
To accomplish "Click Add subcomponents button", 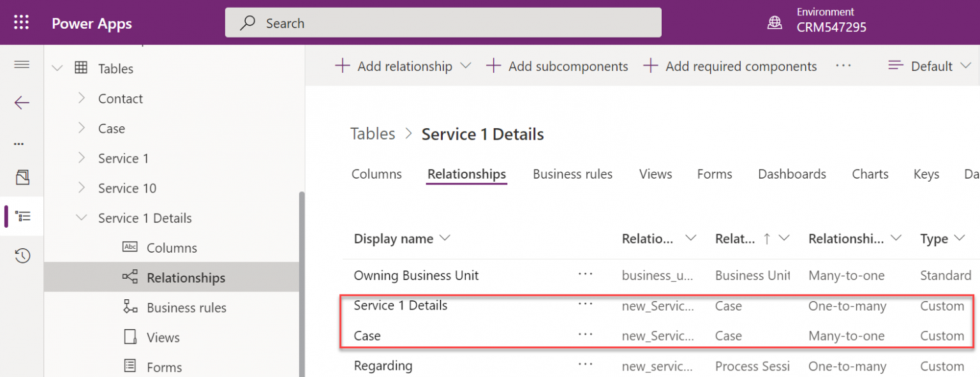I will click(x=557, y=66).
